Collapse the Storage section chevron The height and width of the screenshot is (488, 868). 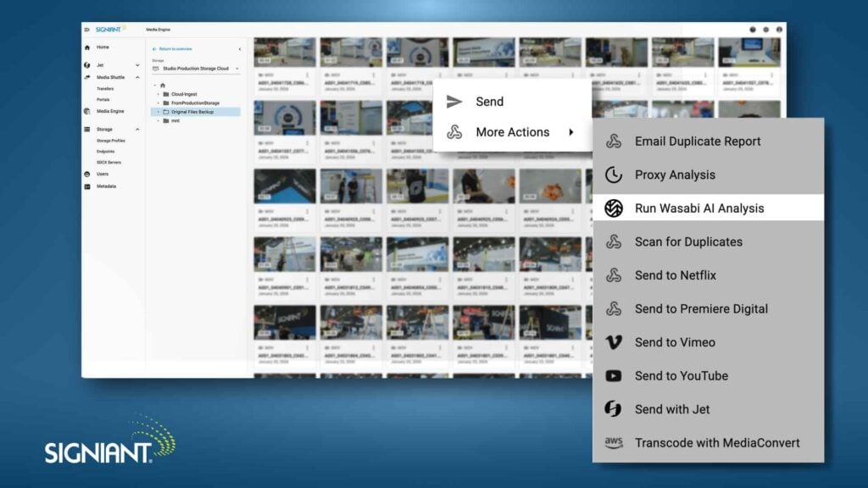pos(137,130)
